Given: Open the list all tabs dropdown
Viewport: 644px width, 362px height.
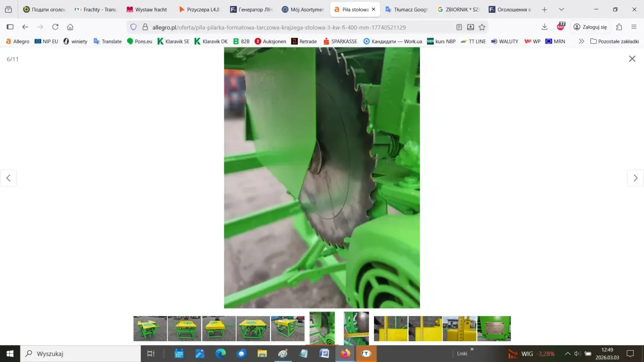Looking at the screenshot, I should (x=561, y=9).
